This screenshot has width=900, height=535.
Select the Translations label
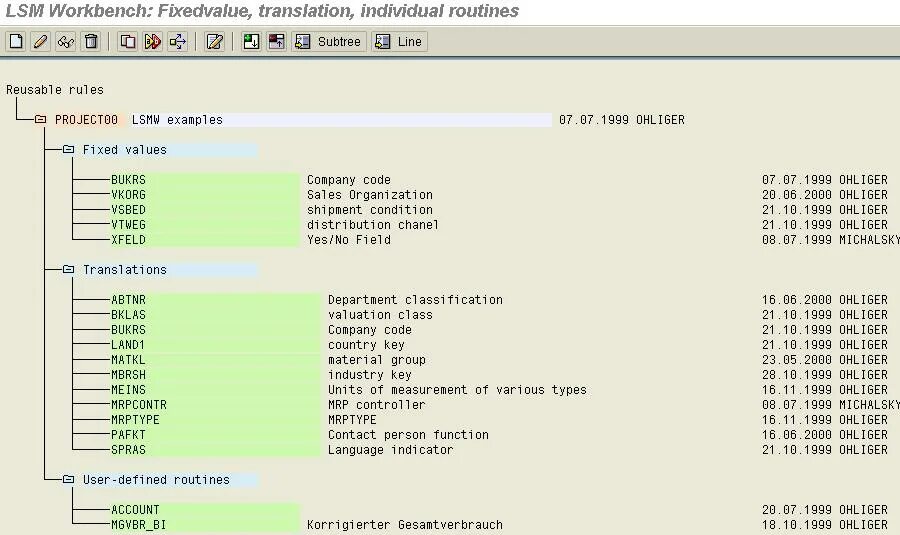point(125,270)
